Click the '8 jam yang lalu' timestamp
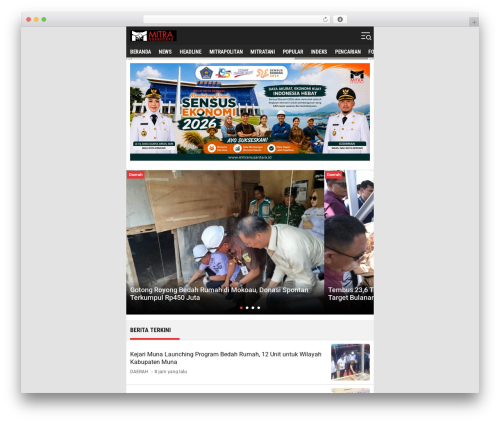Image resolution: width=500 pixels, height=423 pixels. pyautogui.click(x=171, y=372)
